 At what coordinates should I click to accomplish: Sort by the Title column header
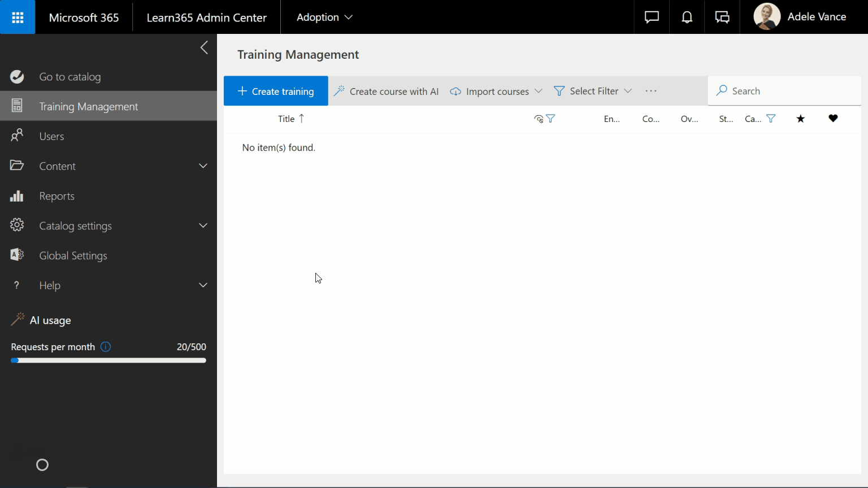point(287,119)
